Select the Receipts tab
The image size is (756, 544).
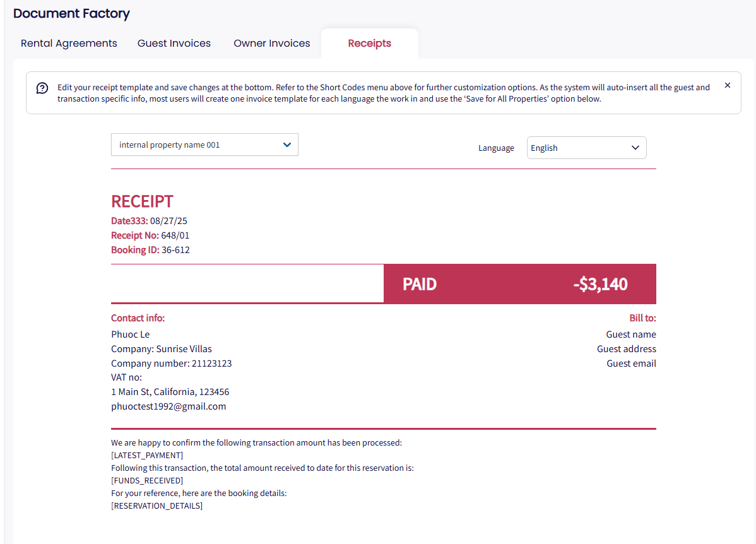pyautogui.click(x=370, y=44)
